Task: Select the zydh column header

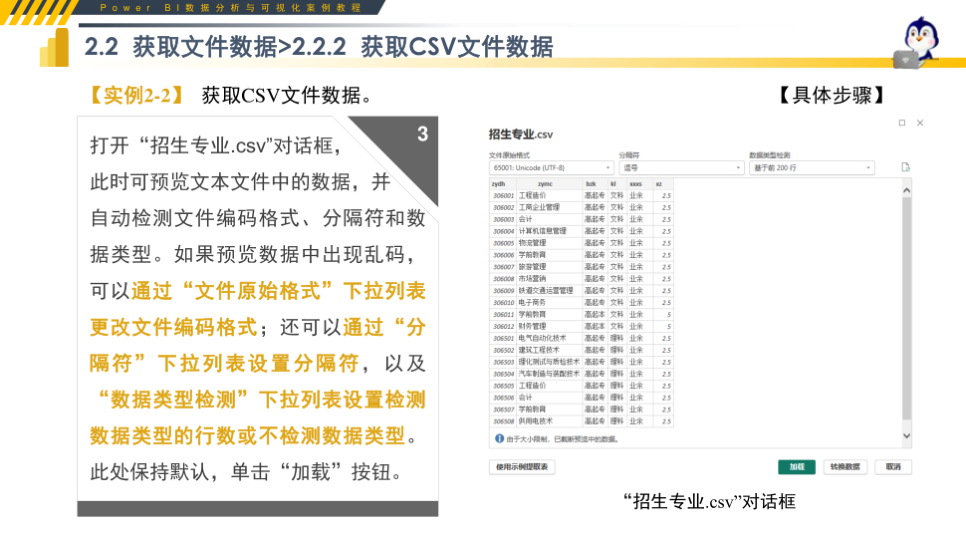Action: coord(503,184)
